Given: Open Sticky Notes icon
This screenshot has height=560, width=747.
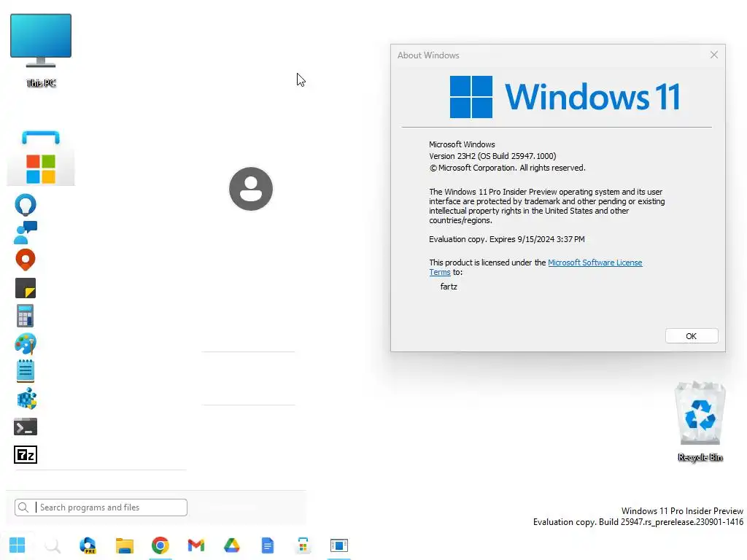Looking at the screenshot, I should [x=26, y=288].
